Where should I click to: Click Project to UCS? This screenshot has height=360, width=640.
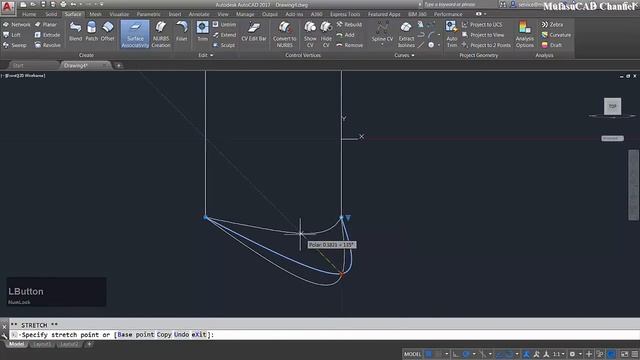click(482, 24)
